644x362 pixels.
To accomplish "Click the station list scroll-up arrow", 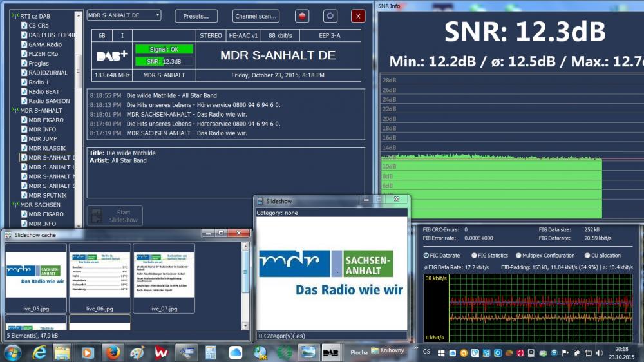I will click(x=79, y=15).
